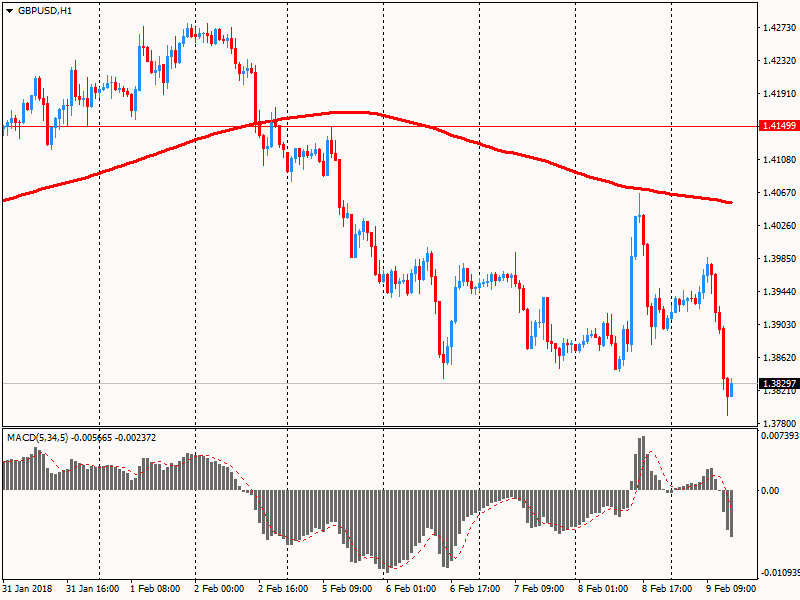Click the 2 Feb 16:00 time label
The height and width of the screenshot is (600, 800).
click(x=283, y=589)
